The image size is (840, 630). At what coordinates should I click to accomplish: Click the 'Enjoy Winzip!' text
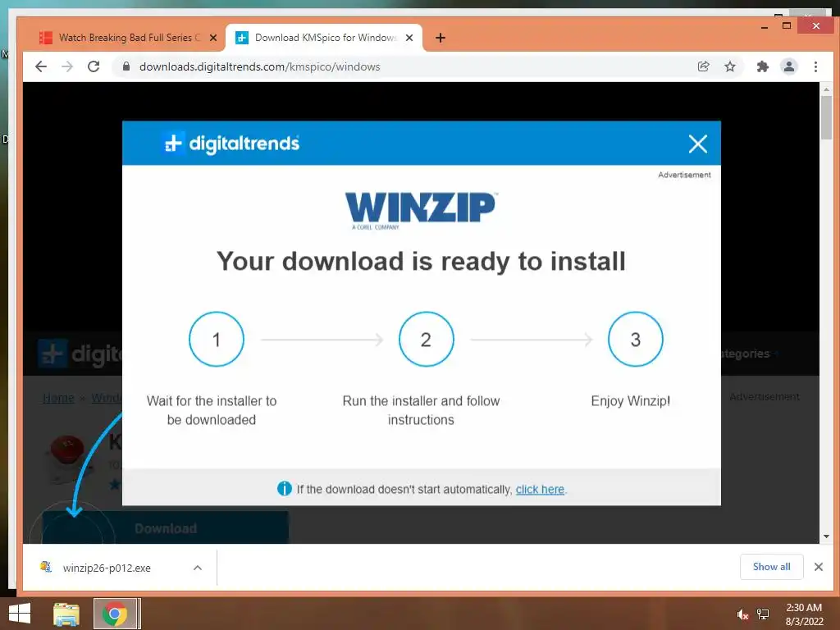pos(631,400)
